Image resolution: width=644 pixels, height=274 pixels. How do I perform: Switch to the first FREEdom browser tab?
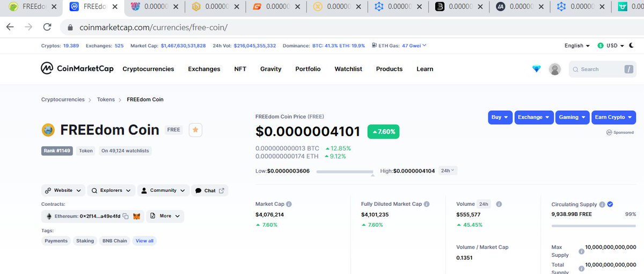click(31, 7)
